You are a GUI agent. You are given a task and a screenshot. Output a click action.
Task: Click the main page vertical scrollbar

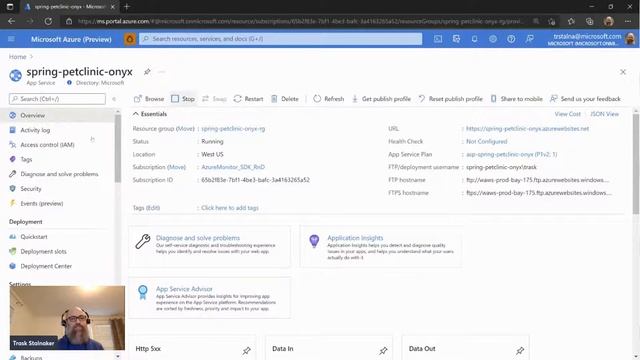pos(636,164)
